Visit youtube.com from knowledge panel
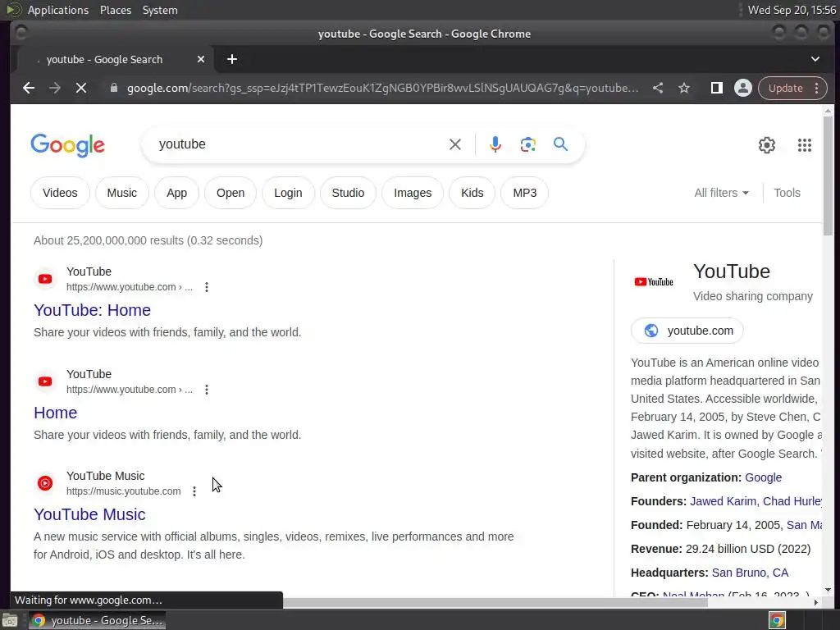 (x=687, y=331)
